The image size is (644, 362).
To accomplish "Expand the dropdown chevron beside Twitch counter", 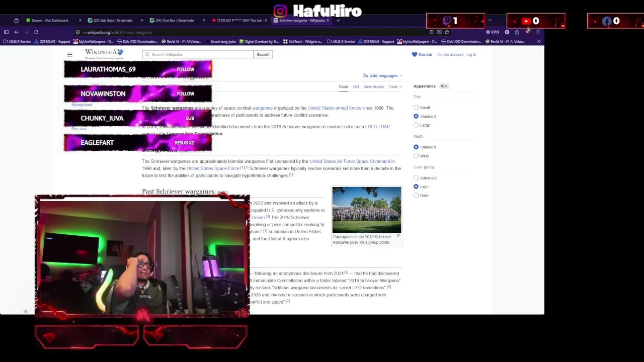I will pyautogui.click(x=490, y=21).
